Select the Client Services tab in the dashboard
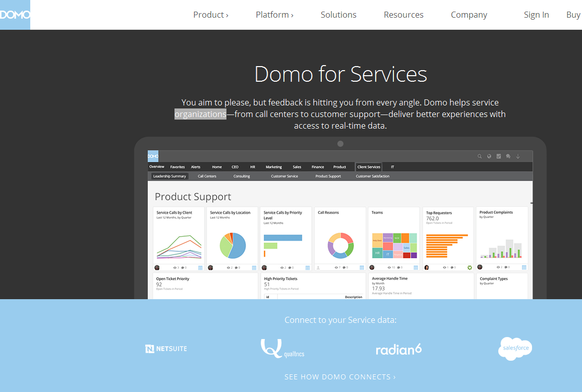 [369, 167]
